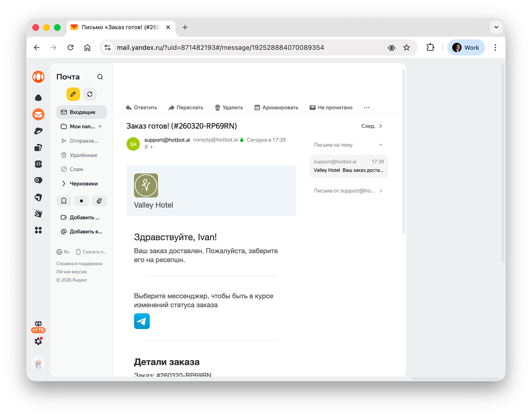The height and width of the screenshot is (416, 532).
Task: Refresh mail list with circular arrows button
Action: pyautogui.click(x=90, y=94)
